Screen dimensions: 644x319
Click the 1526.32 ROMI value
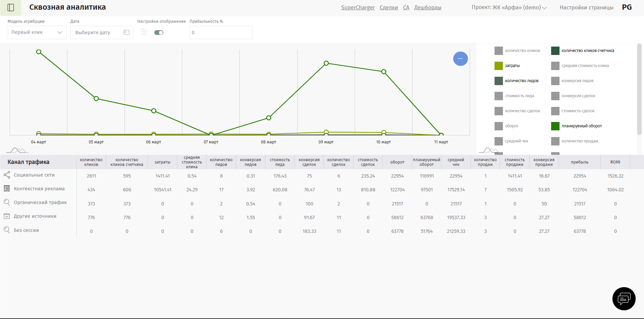point(615,176)
